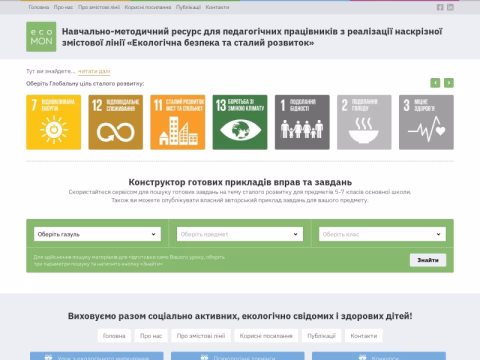This screenshot has height=360, width=480.
Task: Click the footer 'Контакти' button
Action: pos(364,336)
